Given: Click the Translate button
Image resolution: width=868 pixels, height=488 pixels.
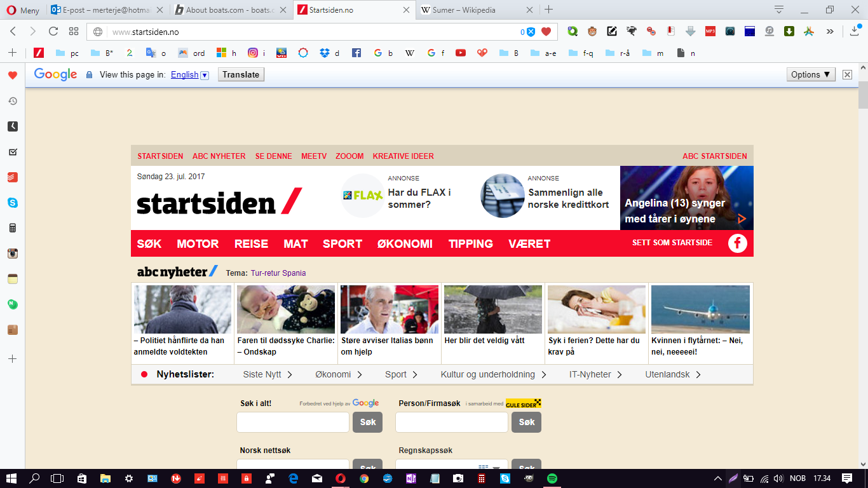Looking at the screenshot, I should pos(241,74).
